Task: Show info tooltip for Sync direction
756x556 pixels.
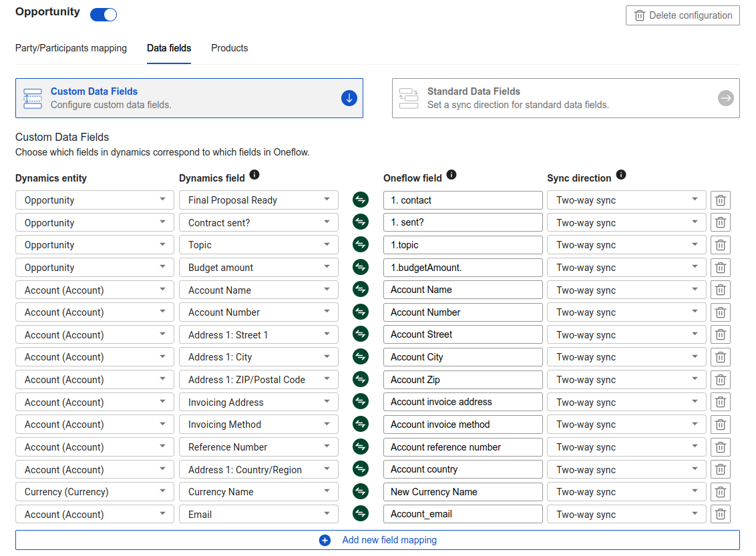Action: click(x=621, y=175)
